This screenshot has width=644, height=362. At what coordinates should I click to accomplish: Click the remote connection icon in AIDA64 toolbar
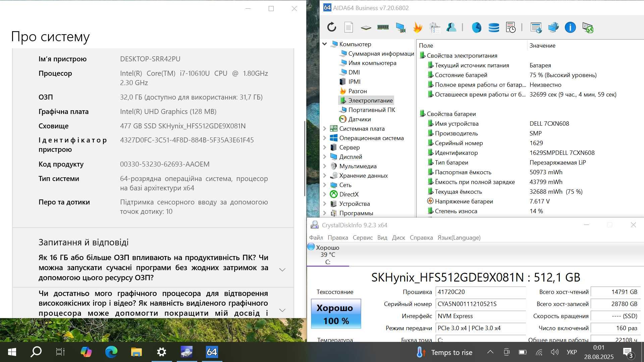[588, 27]
